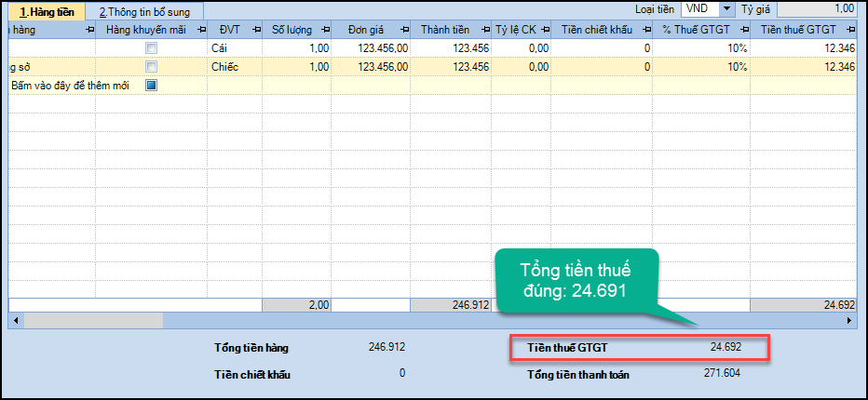Click the 2,00 quantity total in summary row
Viewport: 868px width, 400px height.
[x=297, y=304]
